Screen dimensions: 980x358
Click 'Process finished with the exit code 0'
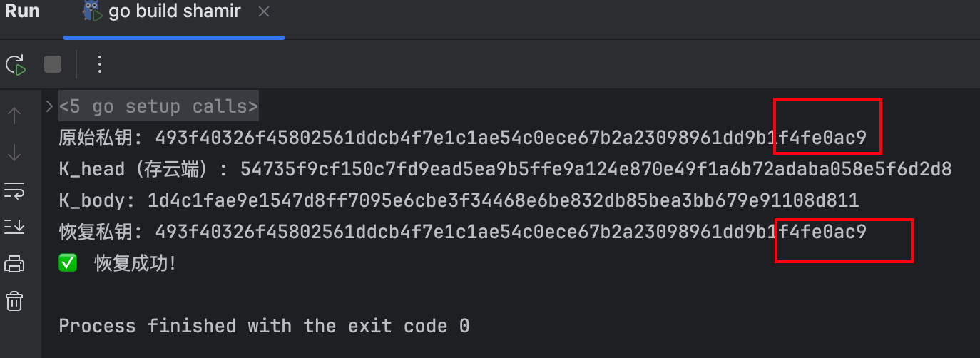tap(264, 327)
